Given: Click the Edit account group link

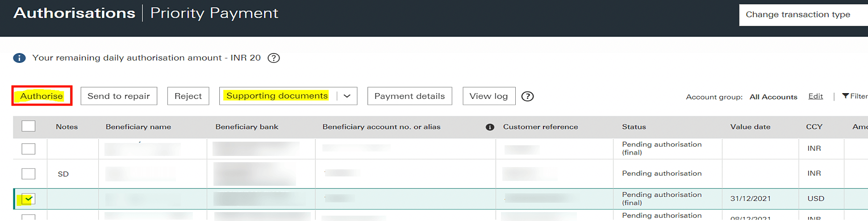Looking at the screenshot, I should pos(815,96).
